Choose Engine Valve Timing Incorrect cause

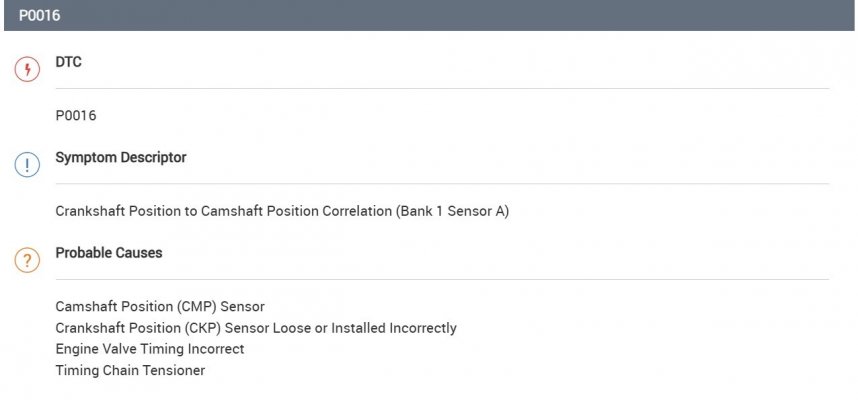150,349
